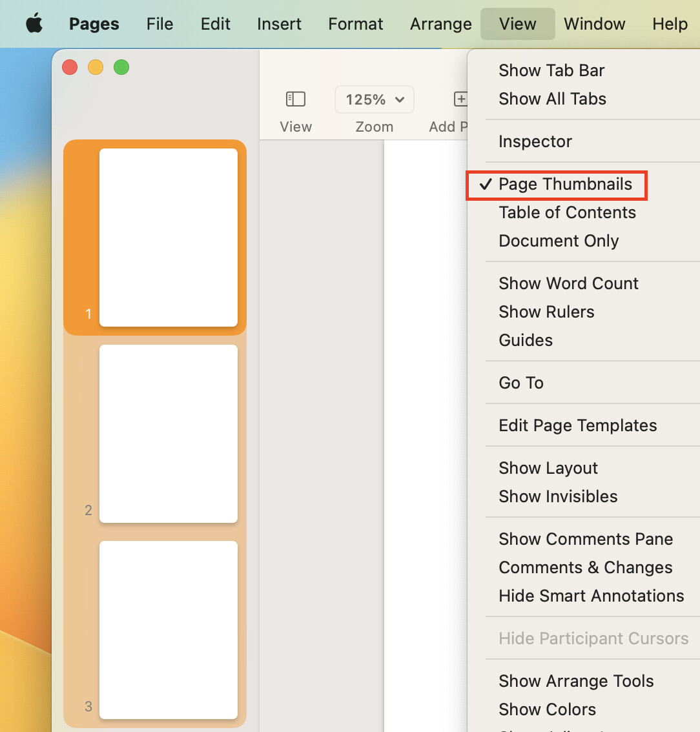This screenshot has height=732, width=700.
Task: Open the Format menu
Action: pyautogui.click(x=355, y=24)
